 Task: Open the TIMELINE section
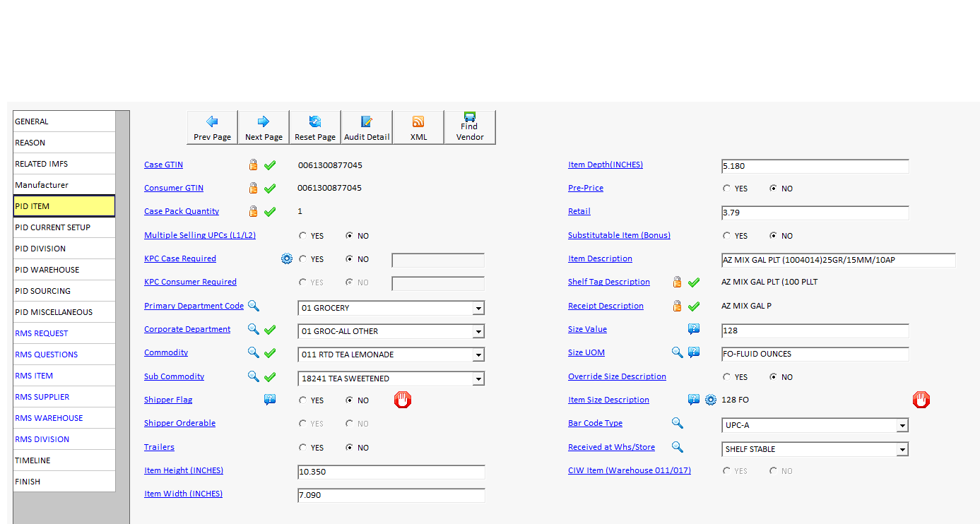[x=64, y=460]
